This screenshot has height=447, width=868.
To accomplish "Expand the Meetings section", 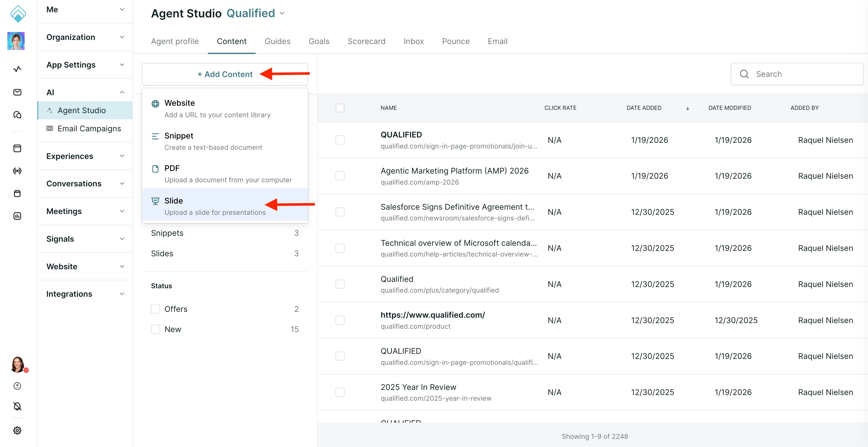I will pyautogui.click(x=85, y=211).
